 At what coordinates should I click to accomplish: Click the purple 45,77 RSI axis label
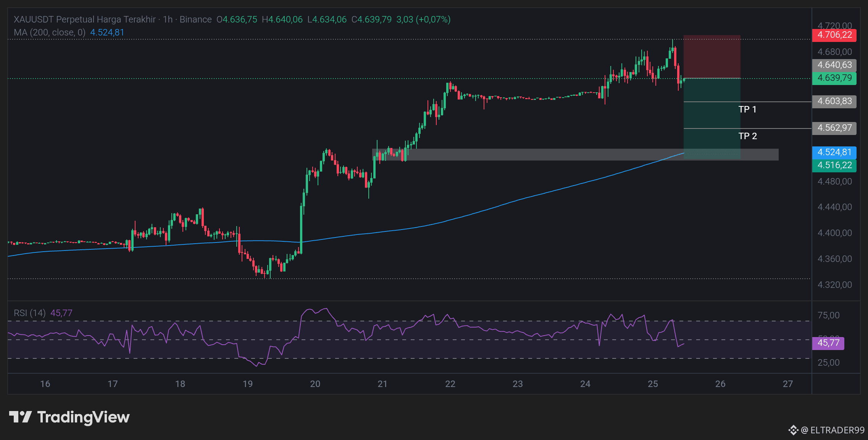click(x=828, y=343)
